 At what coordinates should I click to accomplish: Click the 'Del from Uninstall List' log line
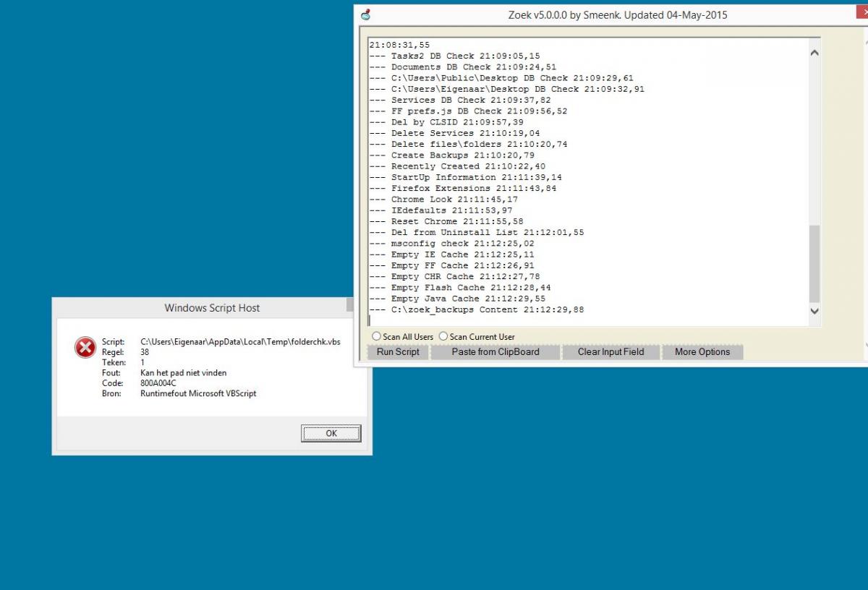[x=477, y=233]
